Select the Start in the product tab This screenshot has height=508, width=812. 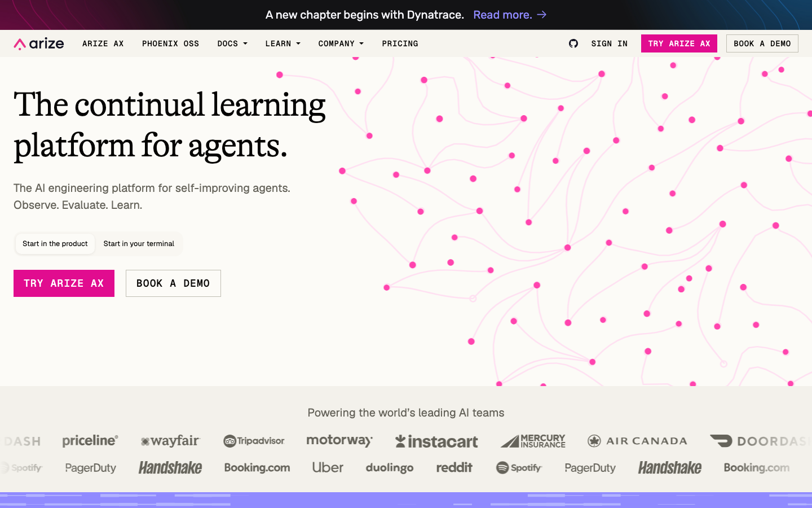(x=55, y=244)
